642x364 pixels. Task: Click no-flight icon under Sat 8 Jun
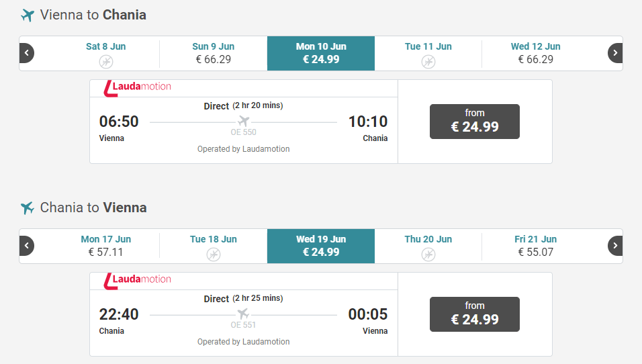[106, 62]
